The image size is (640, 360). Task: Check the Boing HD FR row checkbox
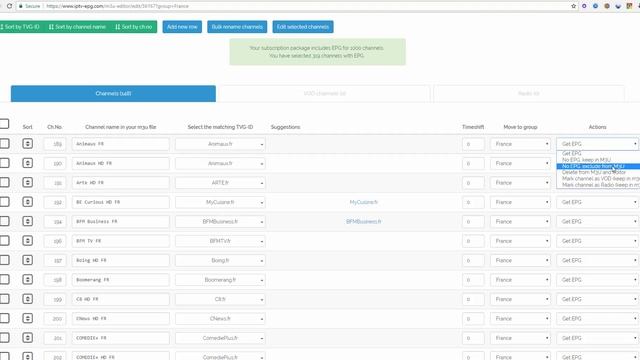[x=4, y=260]
